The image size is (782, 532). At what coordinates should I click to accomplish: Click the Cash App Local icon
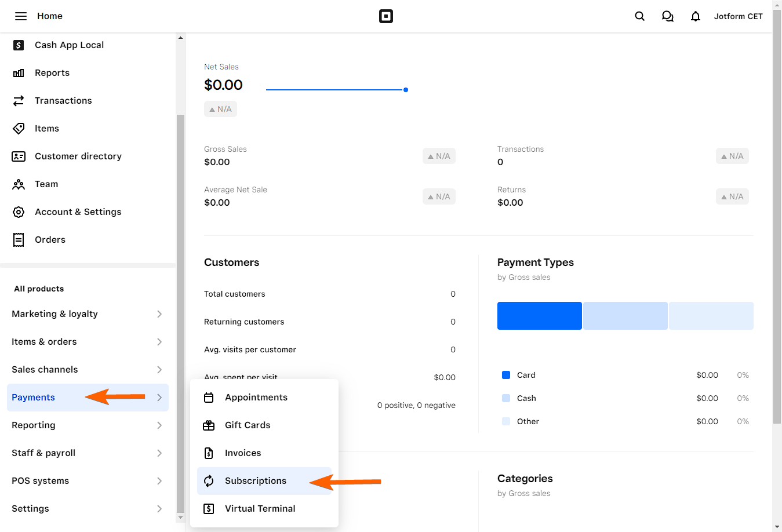click(x=19, y=45)
